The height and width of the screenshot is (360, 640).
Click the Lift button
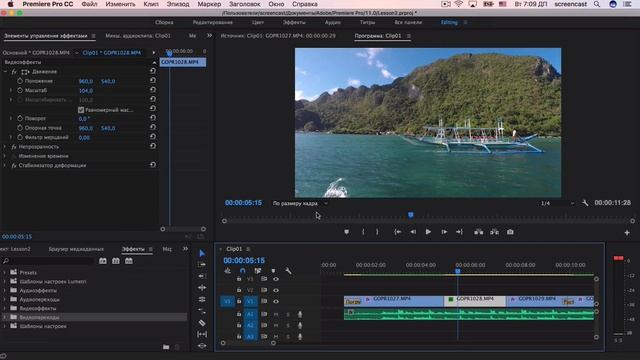click(479, 232)
